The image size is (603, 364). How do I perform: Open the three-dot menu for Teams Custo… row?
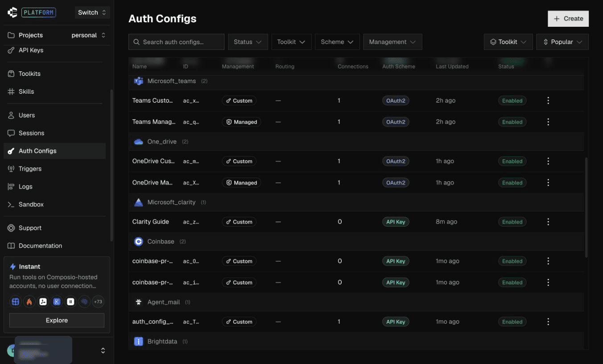pos(548,101)
